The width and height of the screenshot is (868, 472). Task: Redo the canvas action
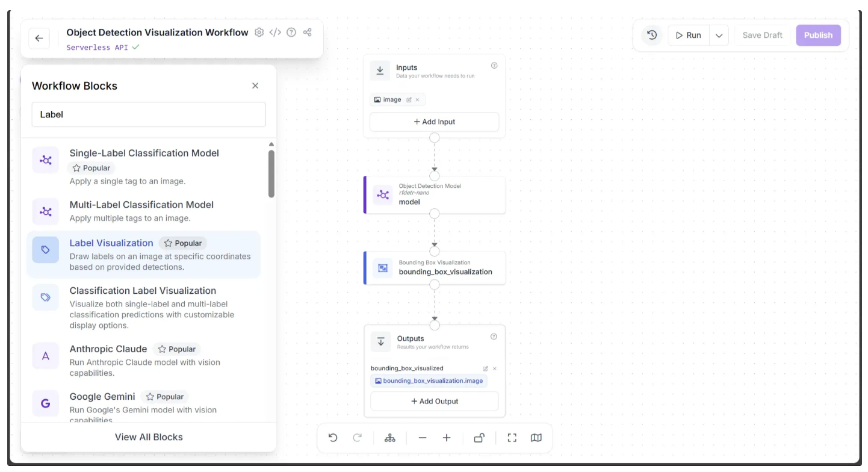(x=357, y=438)
